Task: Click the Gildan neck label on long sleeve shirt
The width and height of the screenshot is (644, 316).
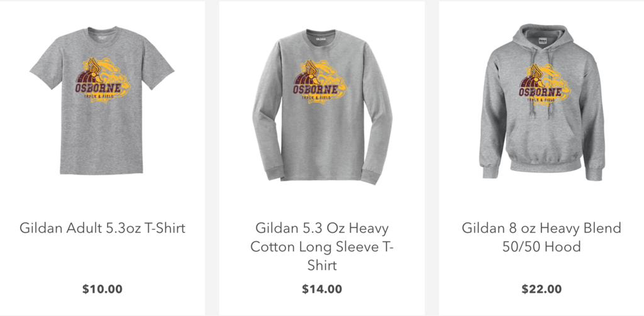Action: click(x=321, y=39)
